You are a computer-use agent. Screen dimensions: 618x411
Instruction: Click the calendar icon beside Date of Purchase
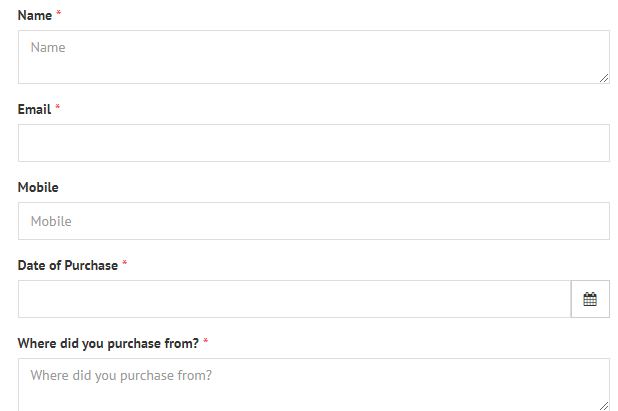(x=590, y=299)
